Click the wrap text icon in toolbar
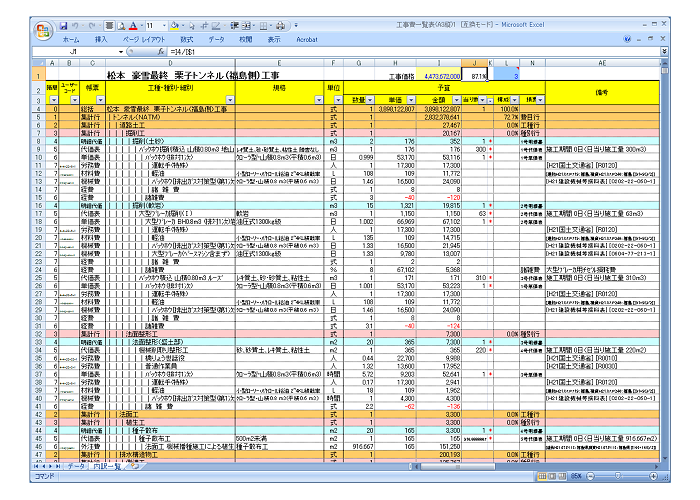700x500 pixels. coord(234,26)
